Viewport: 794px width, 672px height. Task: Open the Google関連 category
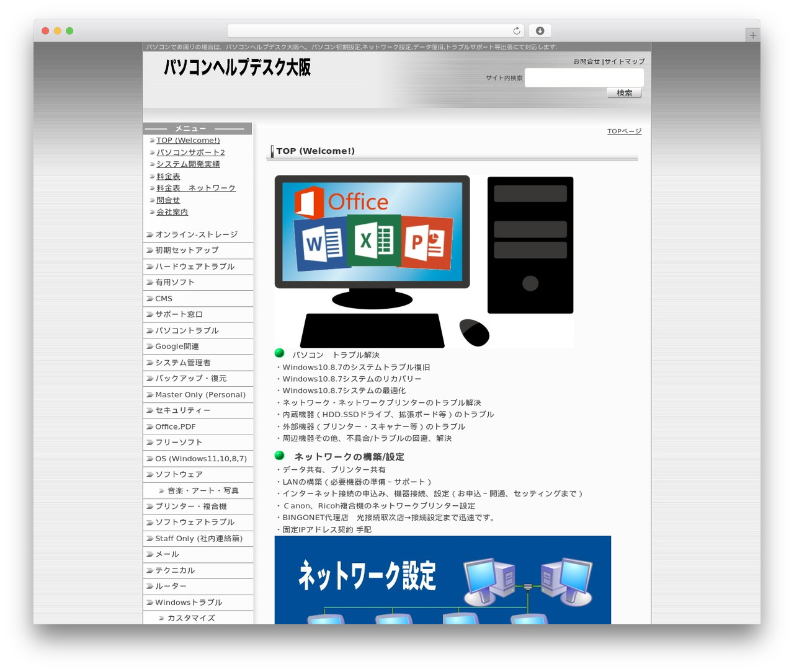(x=198, y=347)
